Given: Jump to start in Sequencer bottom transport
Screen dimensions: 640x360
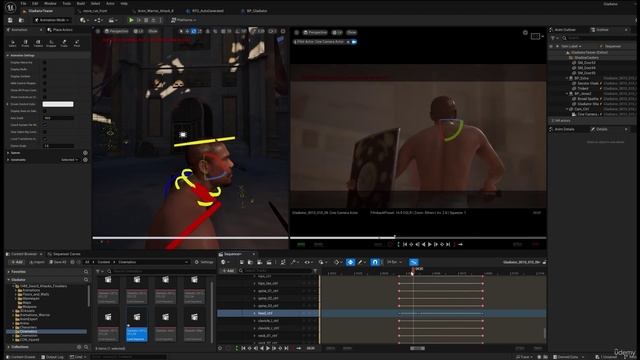Looking at the screenshot, I should 243,348.
